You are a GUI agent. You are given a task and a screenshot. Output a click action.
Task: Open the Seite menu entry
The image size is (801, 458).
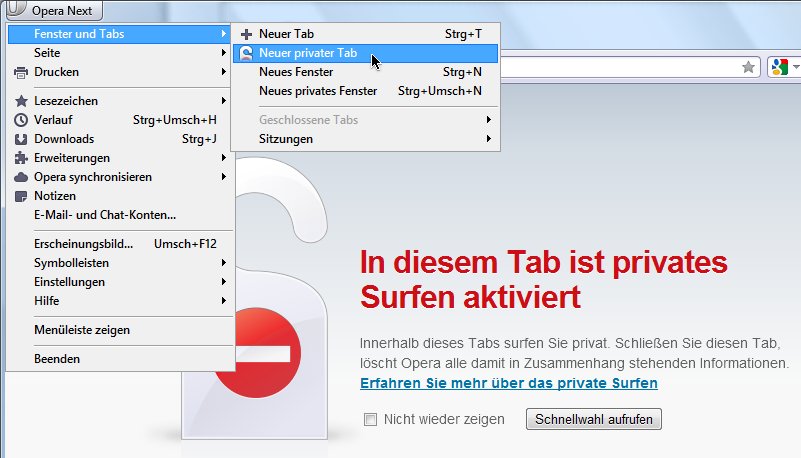[x=121, y=53]
